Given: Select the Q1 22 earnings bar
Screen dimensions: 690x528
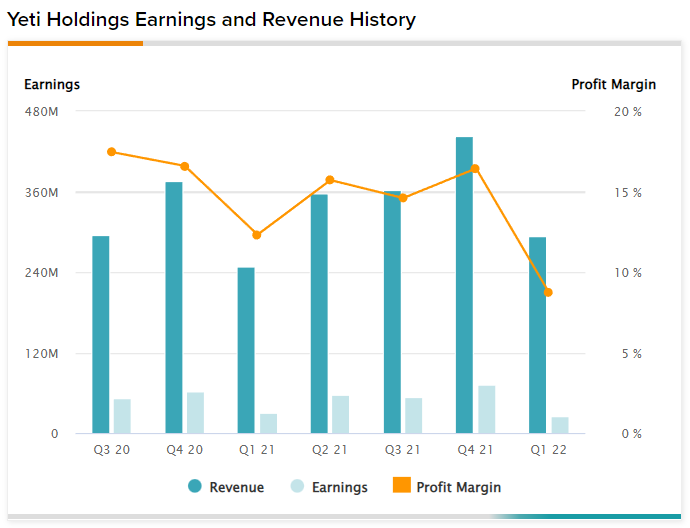Looking at the screenshot, I should (560, 425).
